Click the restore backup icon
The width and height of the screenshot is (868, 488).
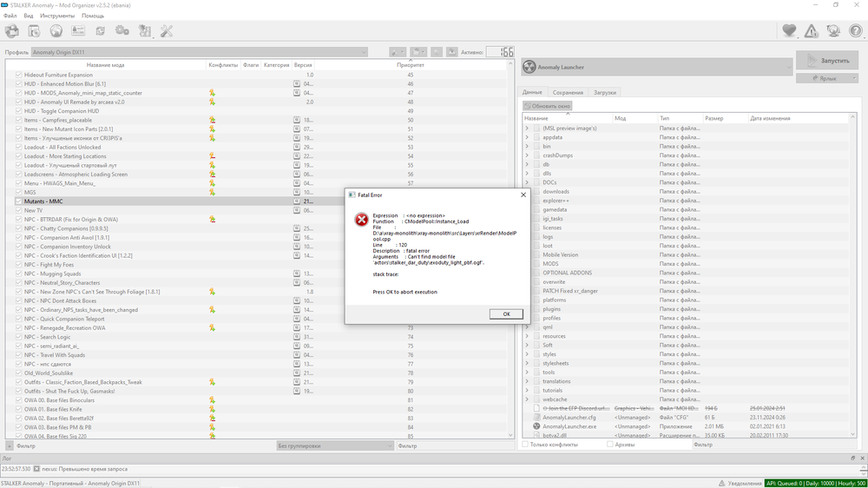click(437, 52)
